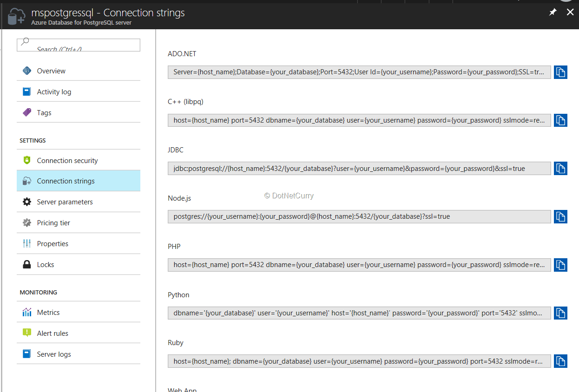Open the Activity log page
Screen dimensions: 579x392
(78, 91)
